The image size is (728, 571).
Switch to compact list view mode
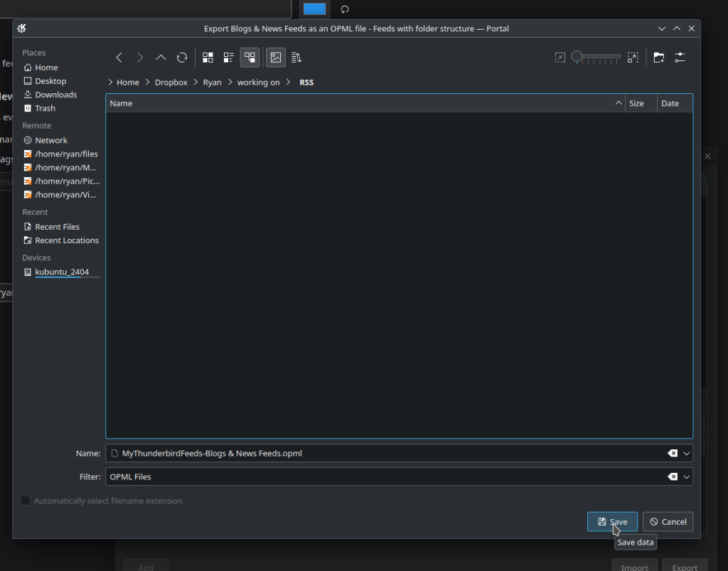229,58
